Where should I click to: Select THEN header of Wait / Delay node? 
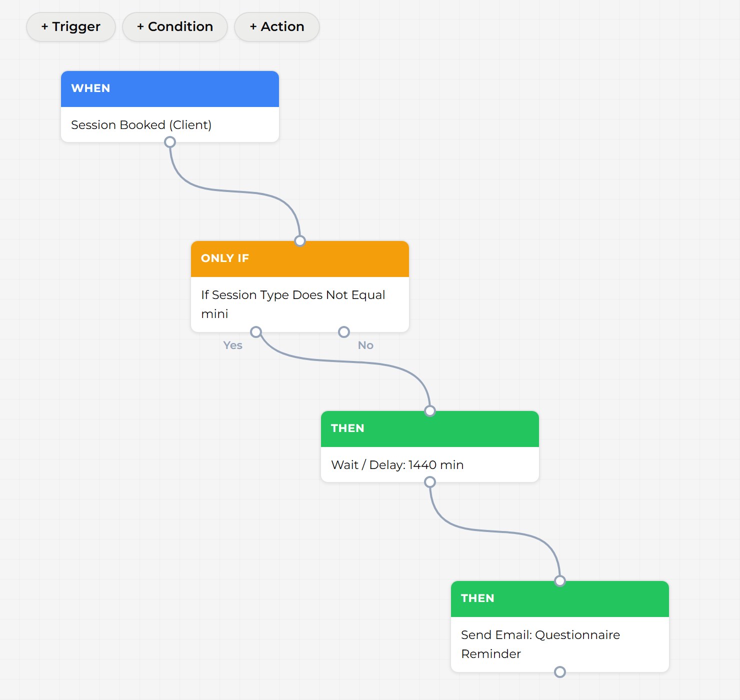430,429
